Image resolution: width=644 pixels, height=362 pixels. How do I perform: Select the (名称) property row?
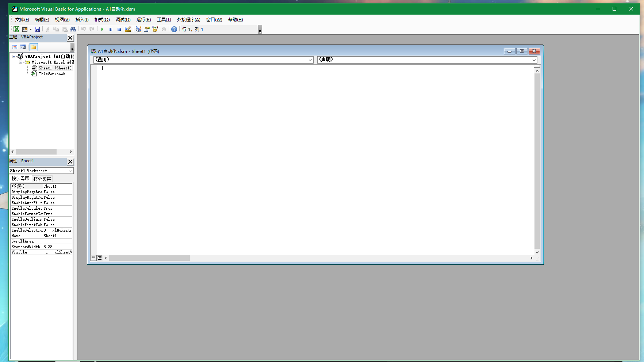[42, 186]
